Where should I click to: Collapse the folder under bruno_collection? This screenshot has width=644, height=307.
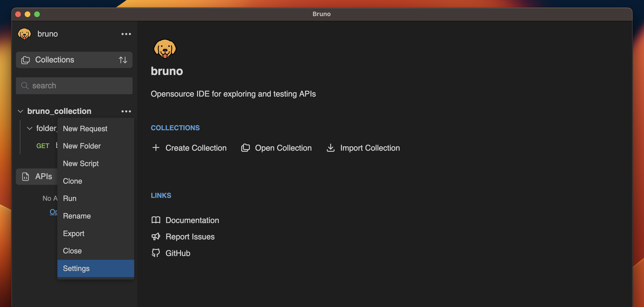click(30, 128)
